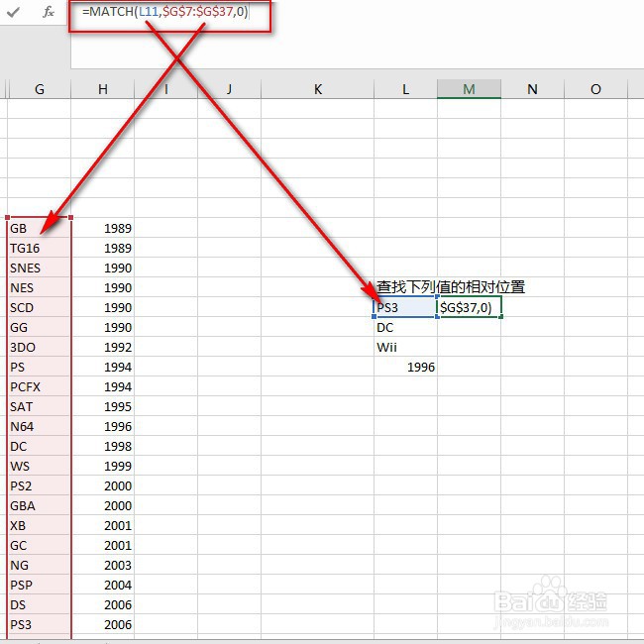Select the cell containing SAT
This screenshot has height=644, width=644.
[x=40, y=406]
